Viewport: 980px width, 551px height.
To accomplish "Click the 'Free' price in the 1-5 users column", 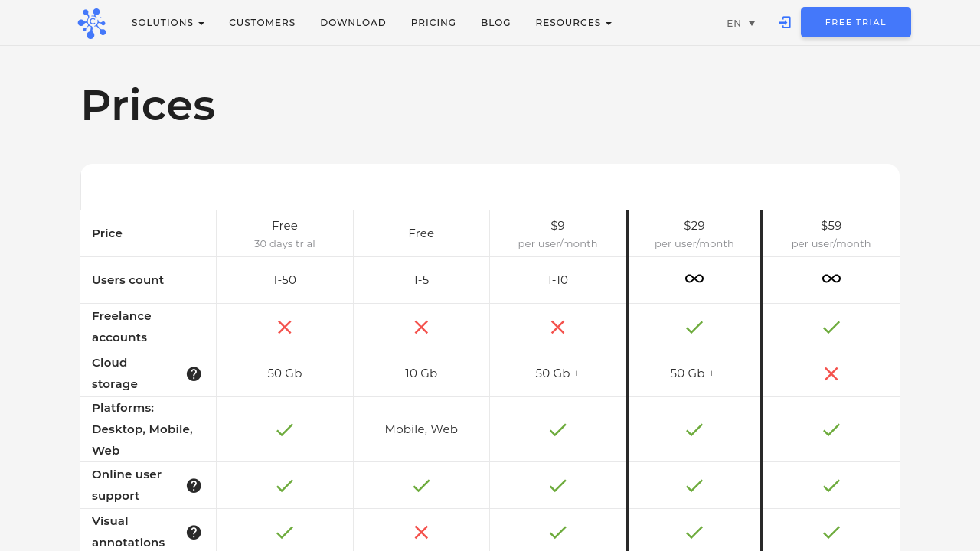I will pyautogui.click(x=421, y=233).
